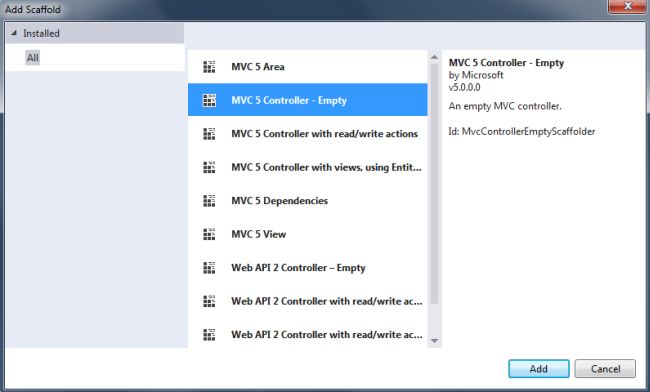Select MVC 5 View entry

308,234
